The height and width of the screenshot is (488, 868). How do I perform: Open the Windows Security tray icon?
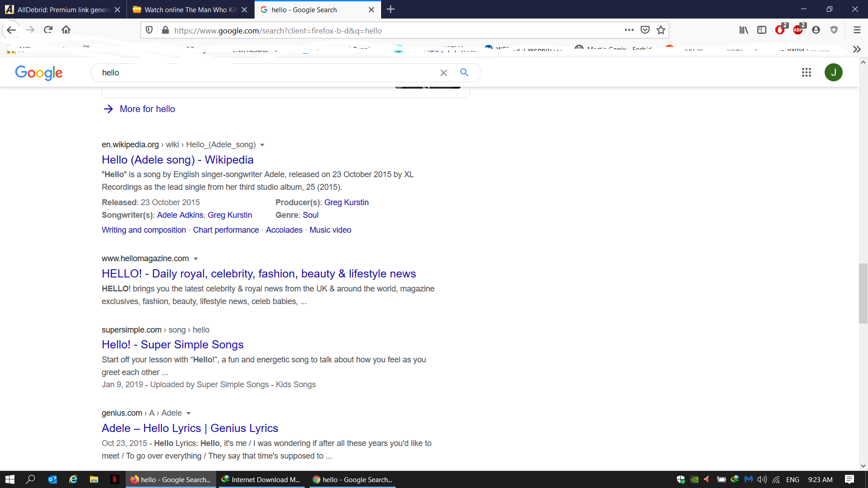pyautogui.click(x=681, y=479)
